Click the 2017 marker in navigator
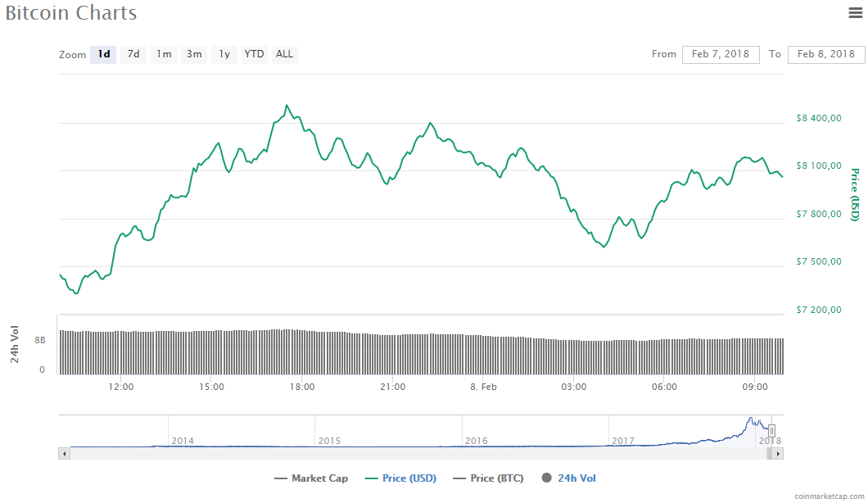 tap(623, 441)
